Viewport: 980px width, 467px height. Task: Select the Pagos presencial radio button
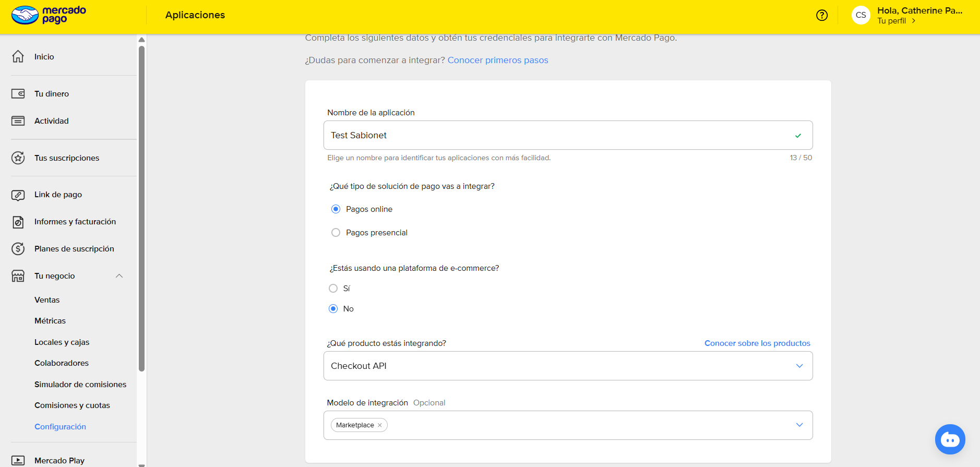pos(336,233)
